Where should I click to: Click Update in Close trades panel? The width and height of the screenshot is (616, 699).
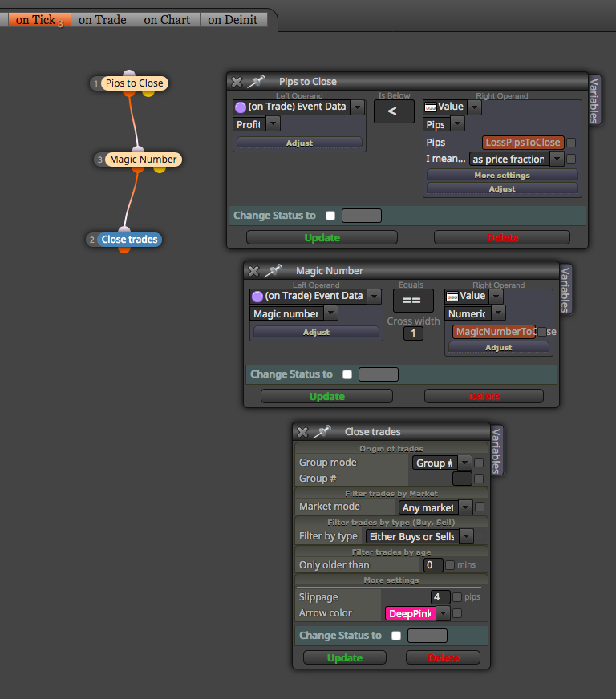(345, 657)
